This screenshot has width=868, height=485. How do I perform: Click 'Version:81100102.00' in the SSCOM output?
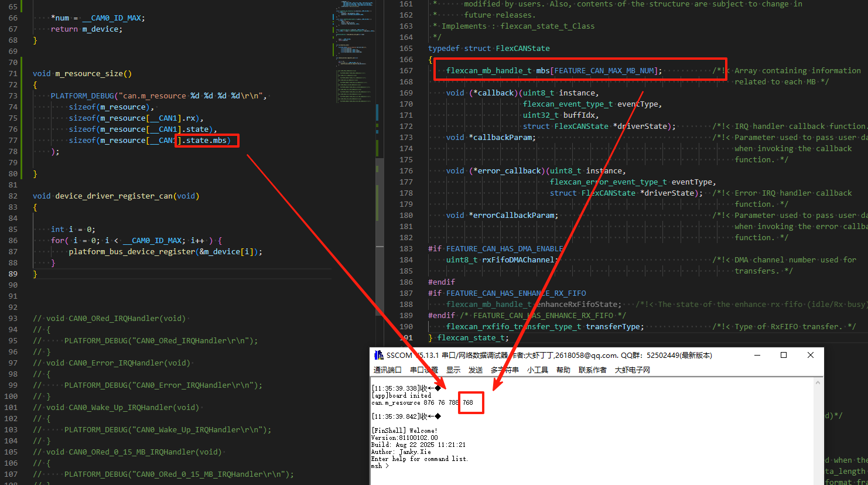pos(404,438)
